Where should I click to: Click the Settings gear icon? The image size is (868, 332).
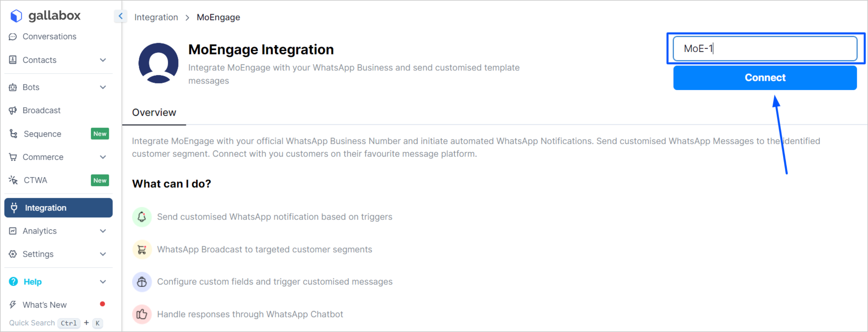tap(13, 254)
